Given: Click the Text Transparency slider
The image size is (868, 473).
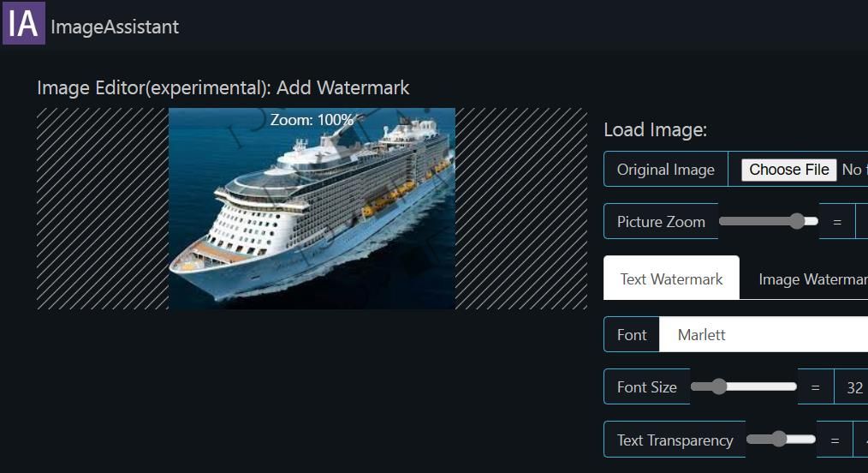Looking at the screenshot, I should point(781,440).
